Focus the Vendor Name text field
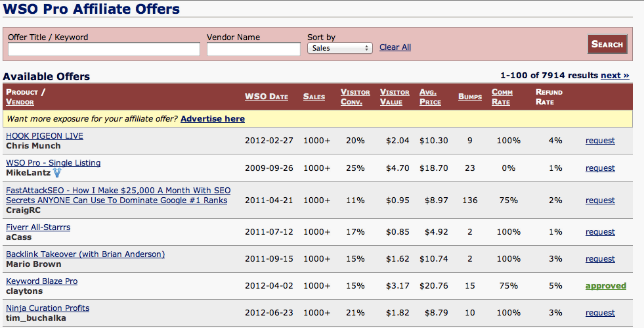The image size is (644, 328). pyautogui.click(x=253, y=49)
